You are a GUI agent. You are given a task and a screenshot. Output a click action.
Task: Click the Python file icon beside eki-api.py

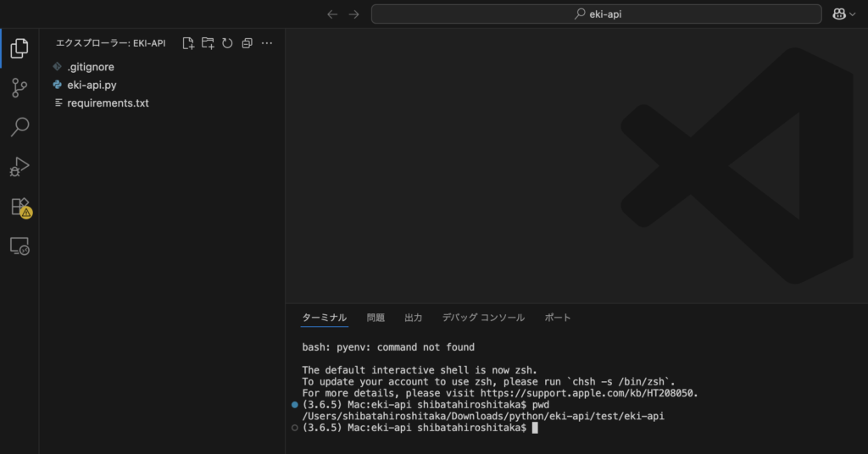[x=57, y=85]
